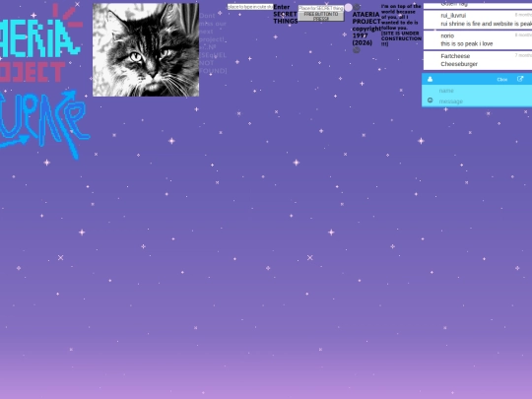The height and width of the screenshot is (399, 532).
Task: Click message 'rui shrine is fire and website is peak'
Action: [x=487, y=24]
